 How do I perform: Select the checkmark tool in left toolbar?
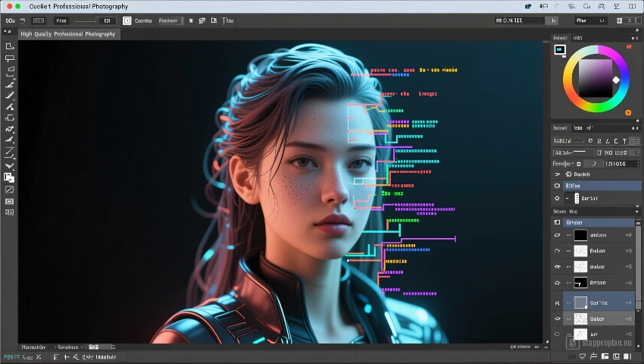click(9, 166)
